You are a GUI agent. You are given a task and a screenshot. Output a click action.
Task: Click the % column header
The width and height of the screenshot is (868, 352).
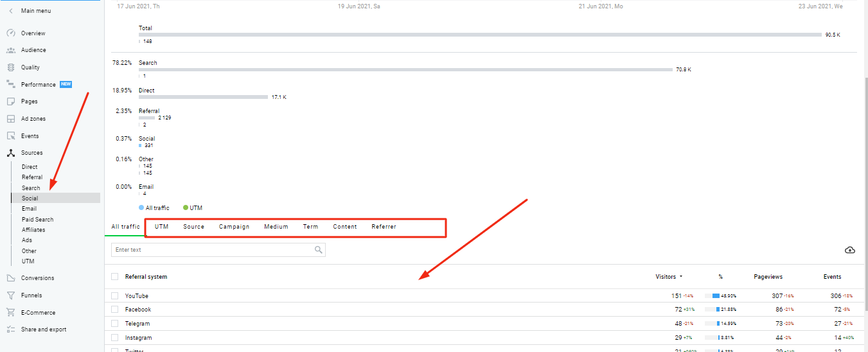pos(721,277)
